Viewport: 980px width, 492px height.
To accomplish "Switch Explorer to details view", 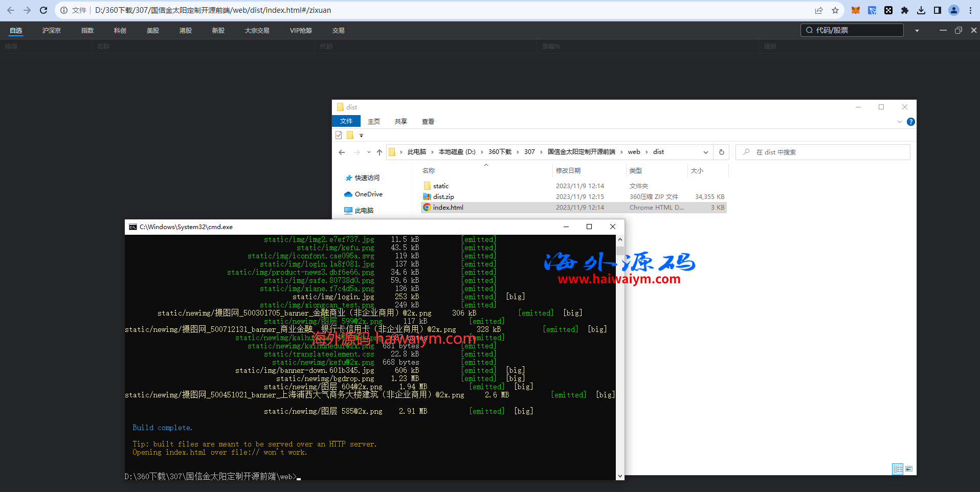I will (x=898, y=469).
